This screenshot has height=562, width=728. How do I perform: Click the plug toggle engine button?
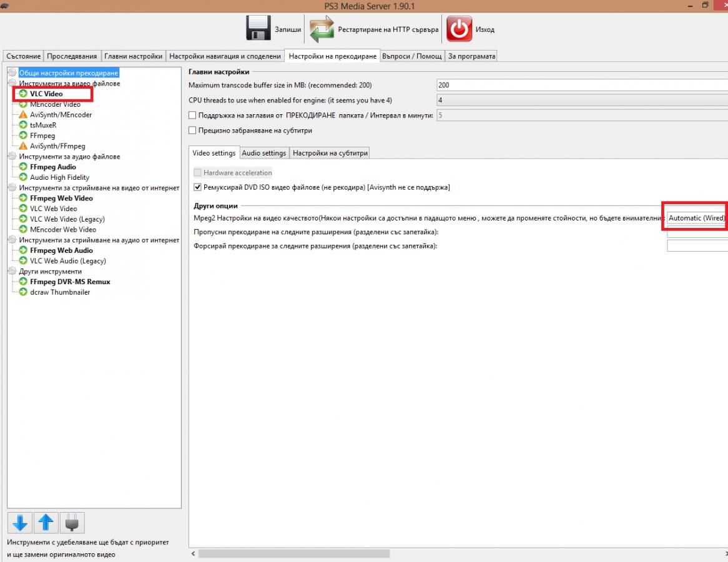pyautogui.click(x=72, y=523)
